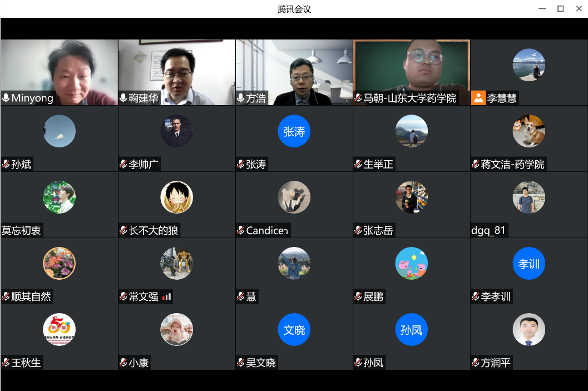The width and height of the screenshot is (588, 391).
Task: Click the active microphone icon beside 方浩
Action: 241,98
